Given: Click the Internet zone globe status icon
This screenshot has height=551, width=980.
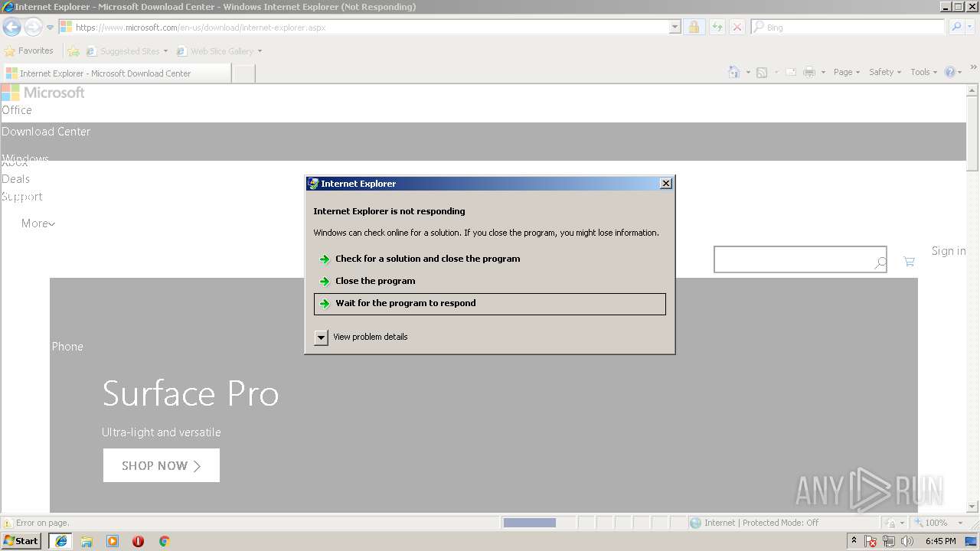Looking at the screenshot, I should pos(695,523).
